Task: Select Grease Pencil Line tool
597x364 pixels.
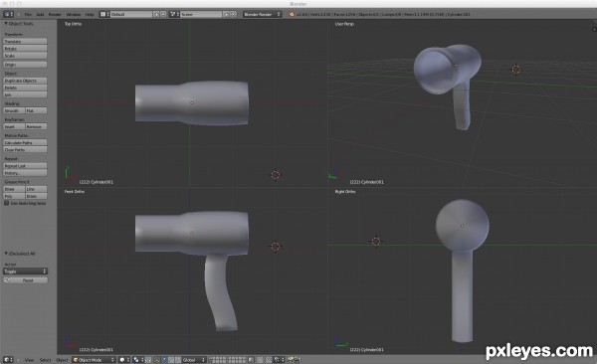Action: pos(36,189)
